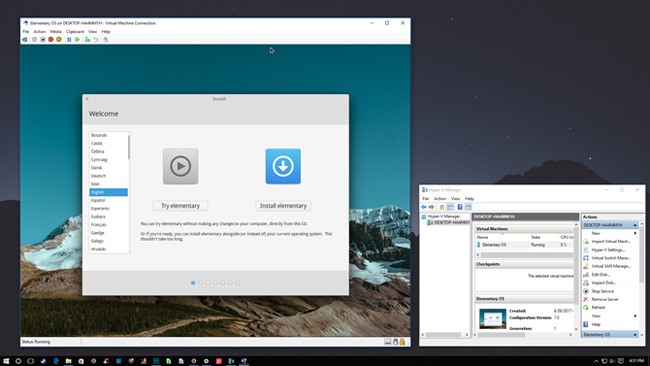The height and width of the screenshot is (366, 650).
Task: Click the installer language list scrollbar
Action: 129,147
